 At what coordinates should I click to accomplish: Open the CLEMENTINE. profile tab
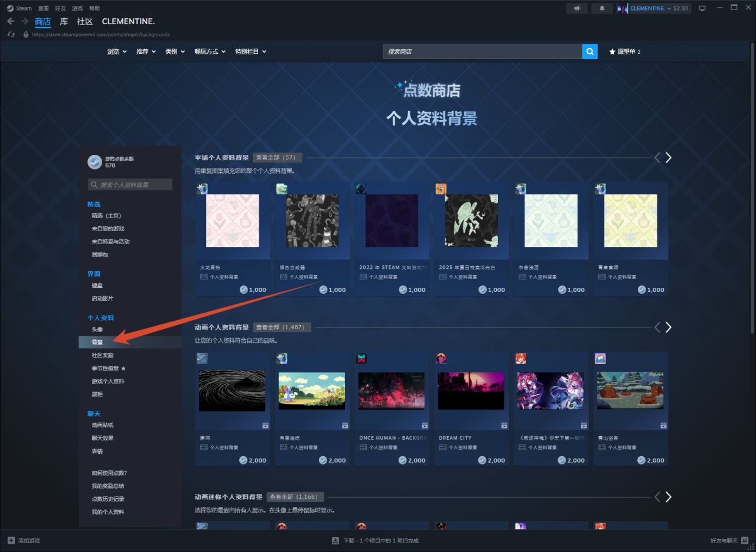128,21
